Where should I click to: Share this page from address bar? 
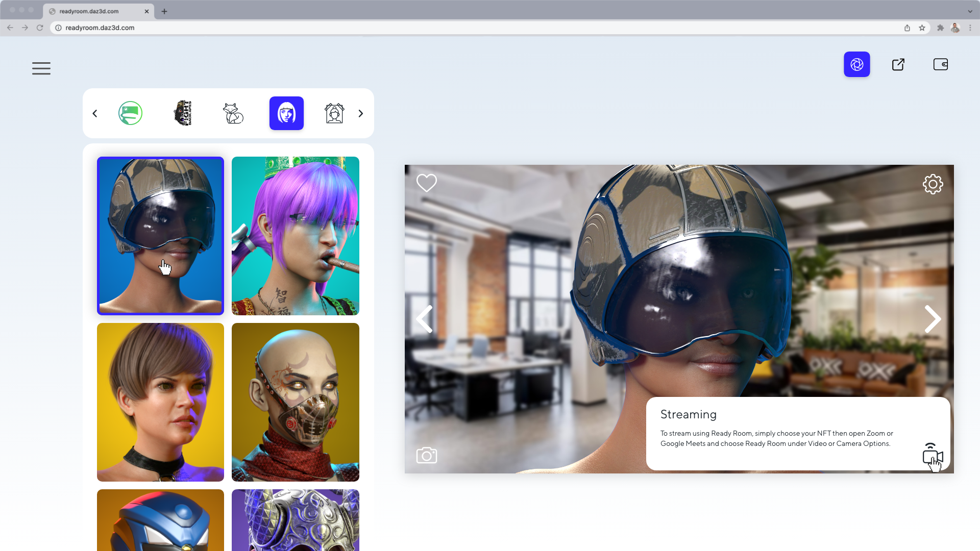coord(907,28)
